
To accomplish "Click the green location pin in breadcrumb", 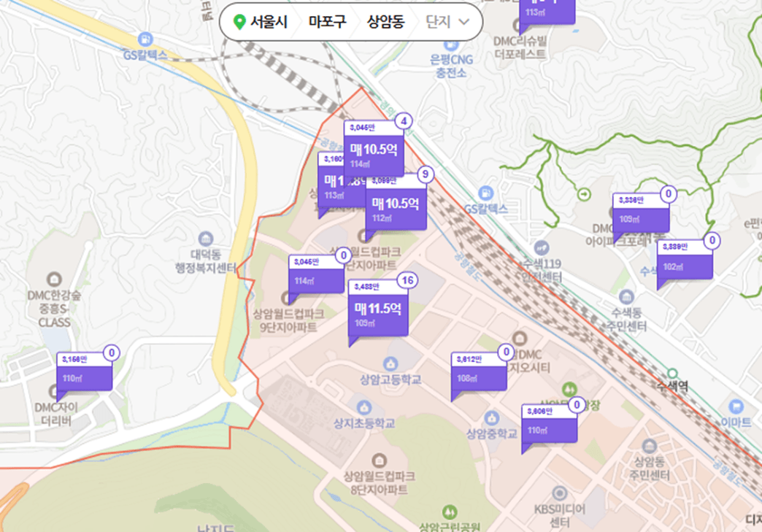I will point(239,22).
